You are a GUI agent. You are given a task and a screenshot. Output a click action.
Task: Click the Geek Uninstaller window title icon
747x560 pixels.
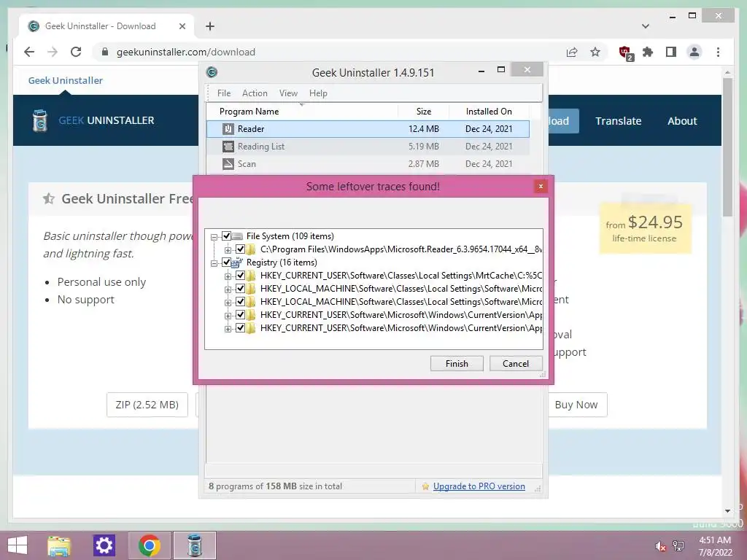(x=212, y=72)
